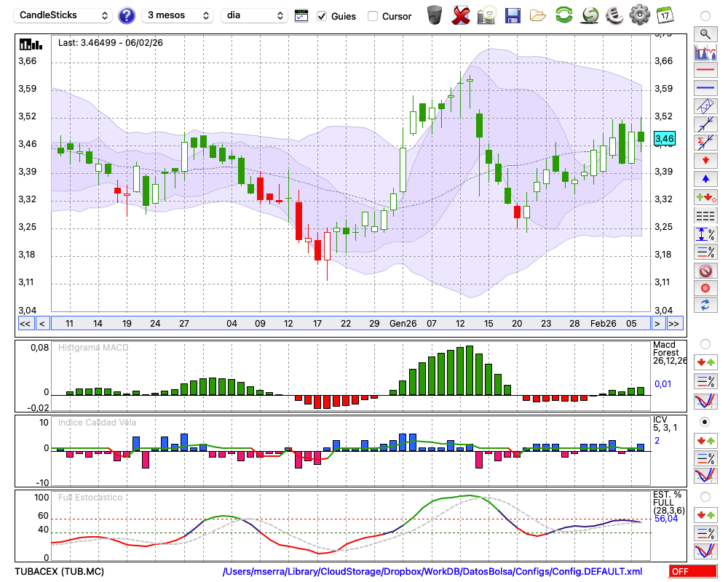Select the red horizontal line tool
The height and width of the screenshot is (582, 728).
(705, 71)
